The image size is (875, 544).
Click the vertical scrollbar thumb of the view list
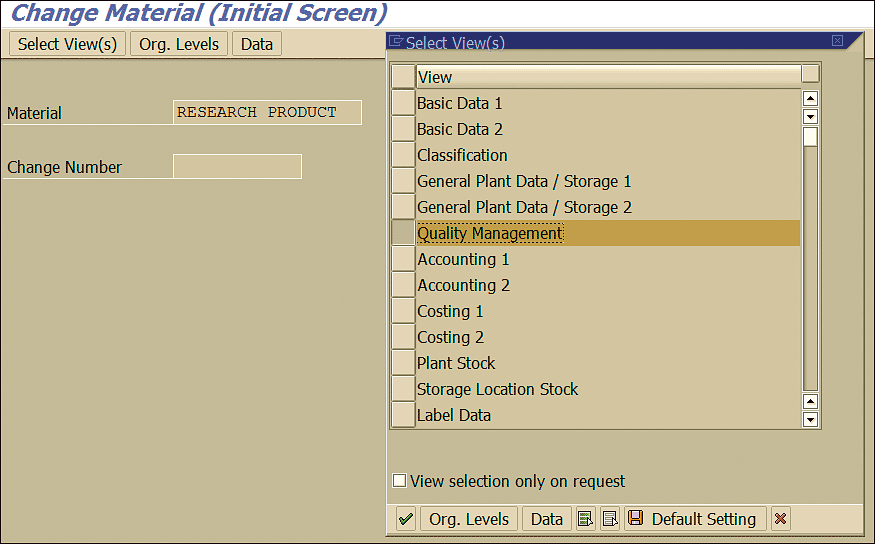[810, 137]
